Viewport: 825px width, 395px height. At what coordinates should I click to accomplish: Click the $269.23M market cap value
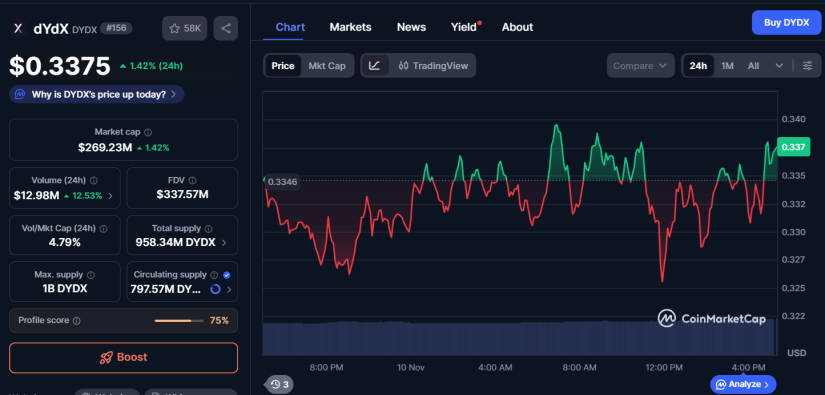point(105,148)
